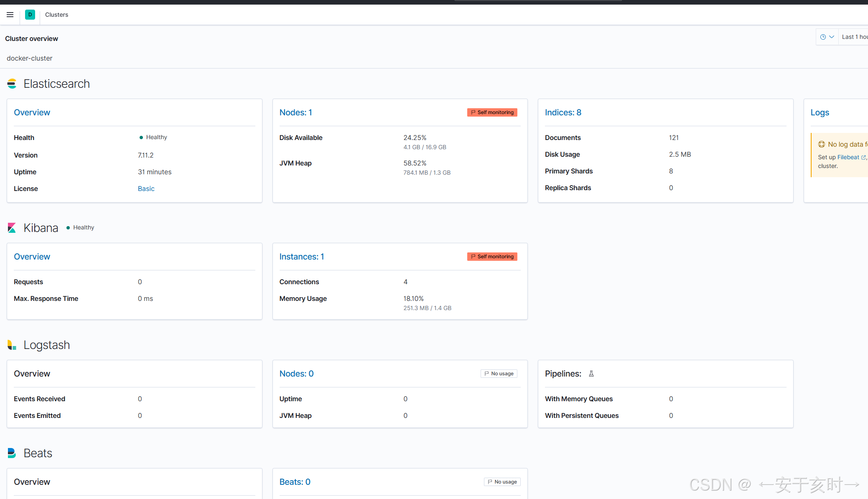Open the Elasticsearch Overview link
The image size is (868, 499).
point(32,112)
